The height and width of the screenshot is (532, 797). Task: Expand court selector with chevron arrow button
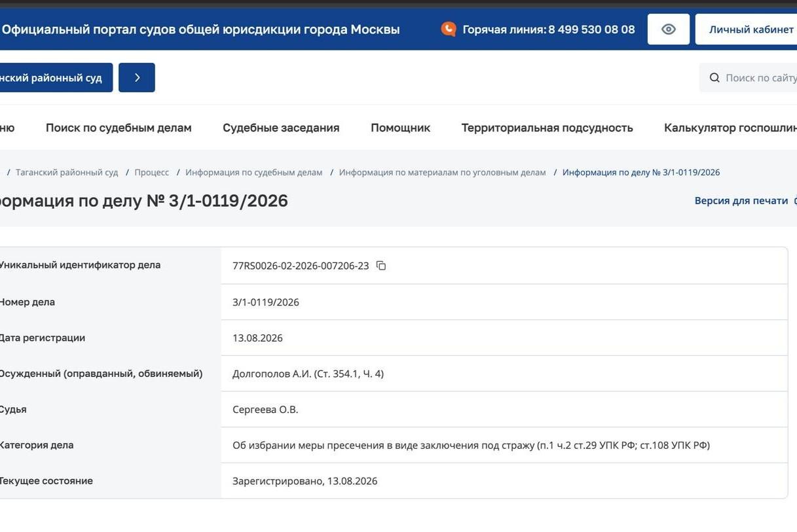pos(137,77)
